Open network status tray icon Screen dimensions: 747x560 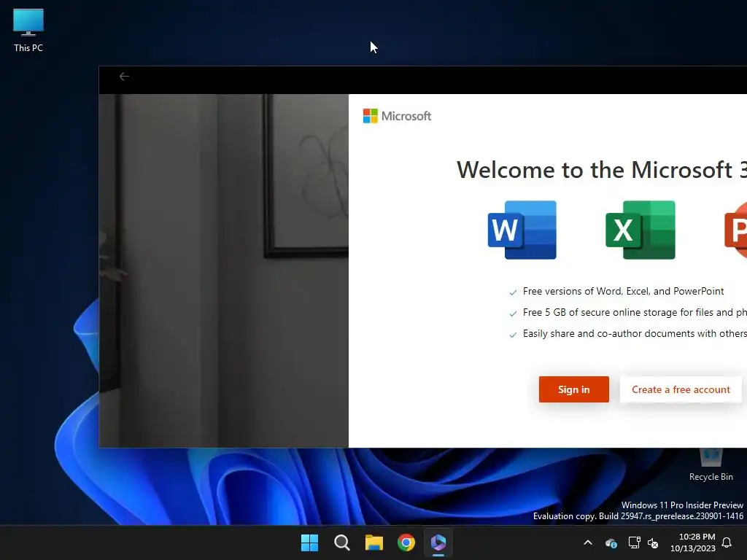pyautogui.click(x=634, y=542)
